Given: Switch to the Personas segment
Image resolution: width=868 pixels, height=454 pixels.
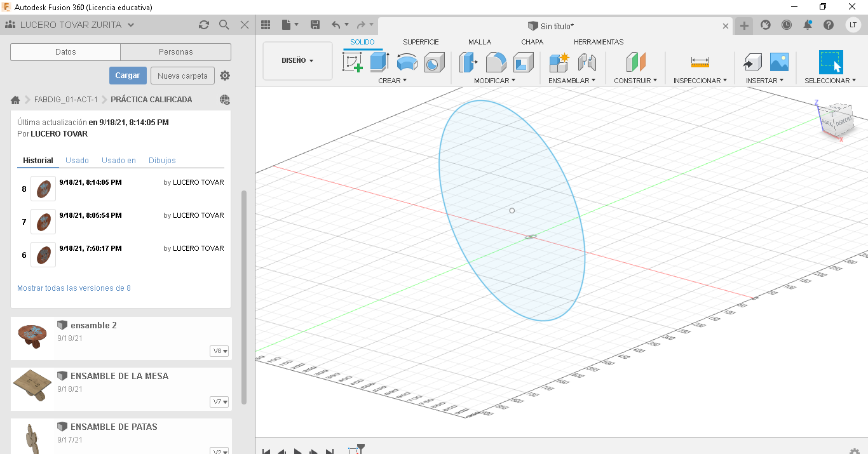Looking at the screenshot, I should [x=176, y=52].
